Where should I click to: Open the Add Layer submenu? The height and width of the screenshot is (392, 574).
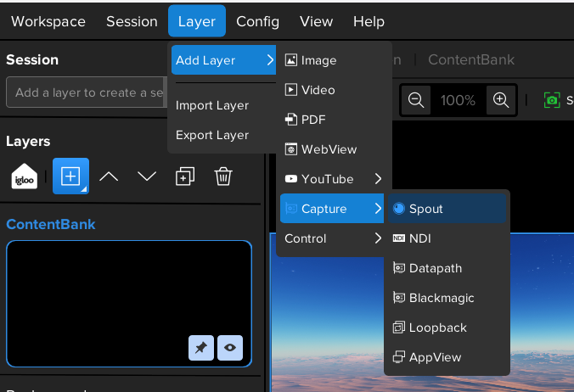click(x=223, y=60)
